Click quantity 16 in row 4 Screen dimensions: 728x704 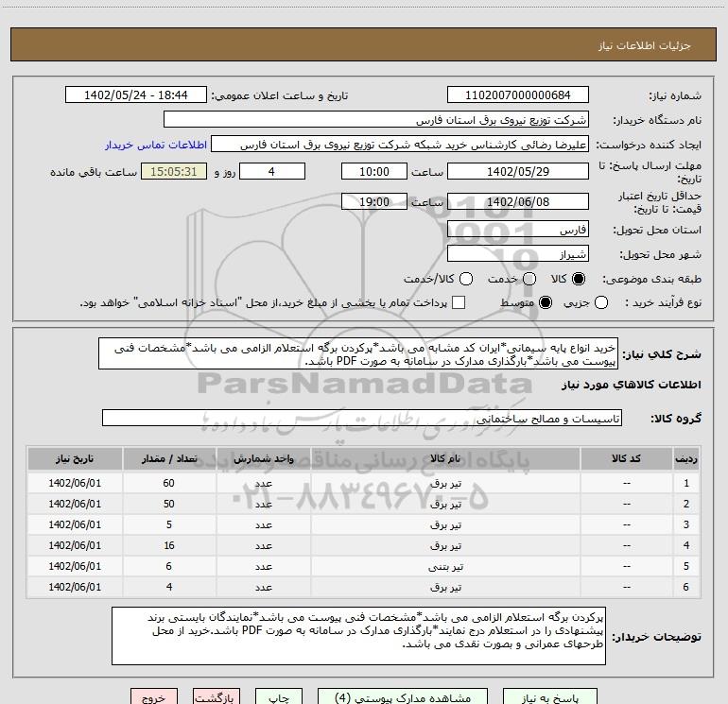(169, 545)
